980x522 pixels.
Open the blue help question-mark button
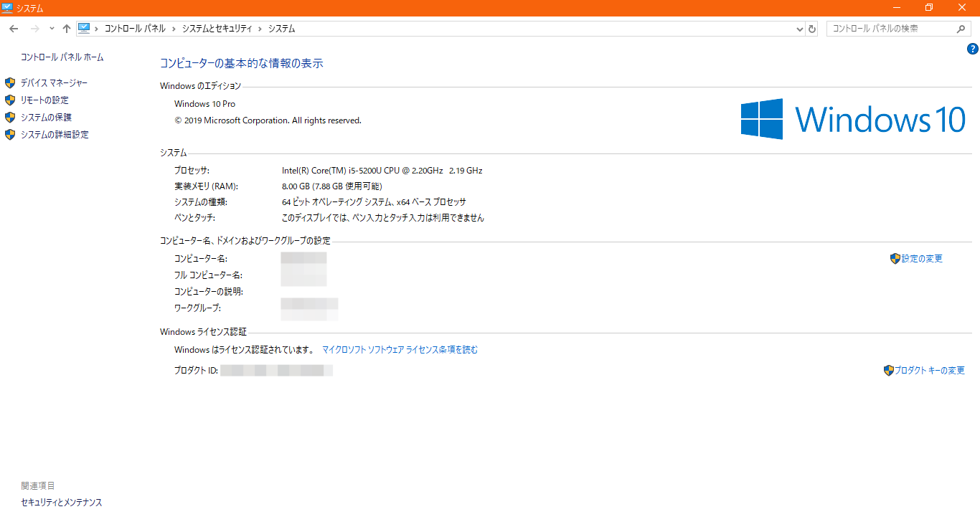pos(973,49)
